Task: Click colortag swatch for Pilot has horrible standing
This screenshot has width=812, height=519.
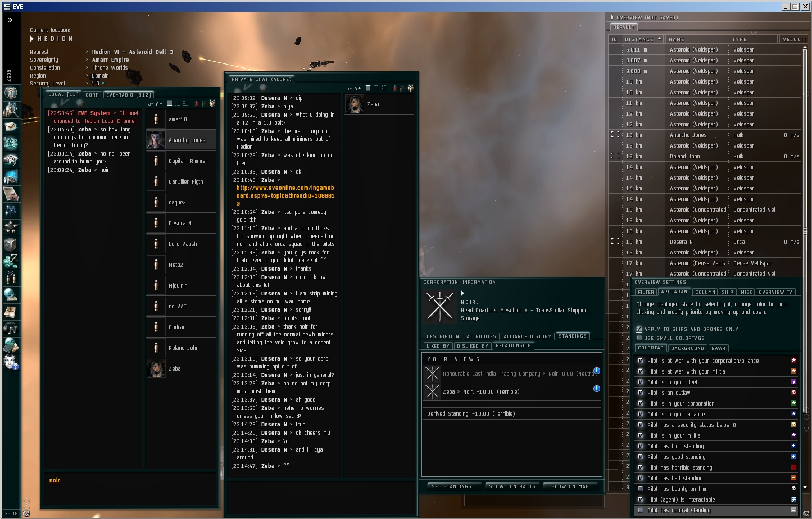Action: click(793, 467)
